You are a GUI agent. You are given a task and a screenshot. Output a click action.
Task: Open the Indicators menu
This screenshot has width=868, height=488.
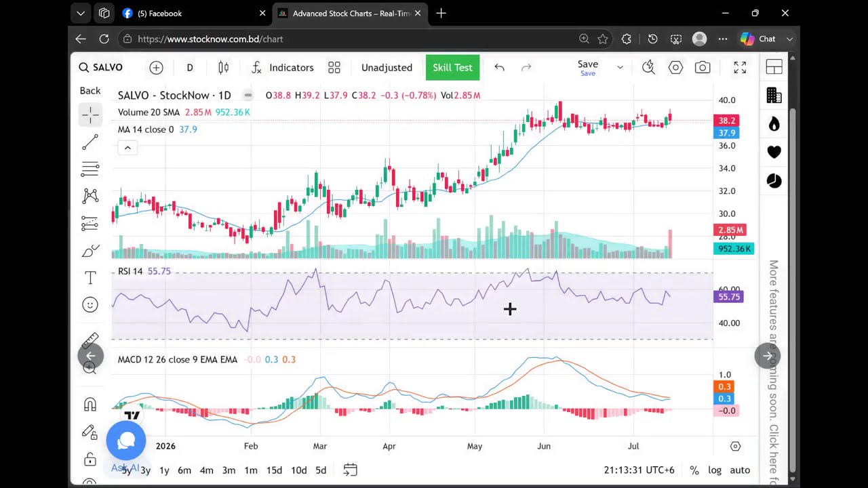[x=283, y=67]
